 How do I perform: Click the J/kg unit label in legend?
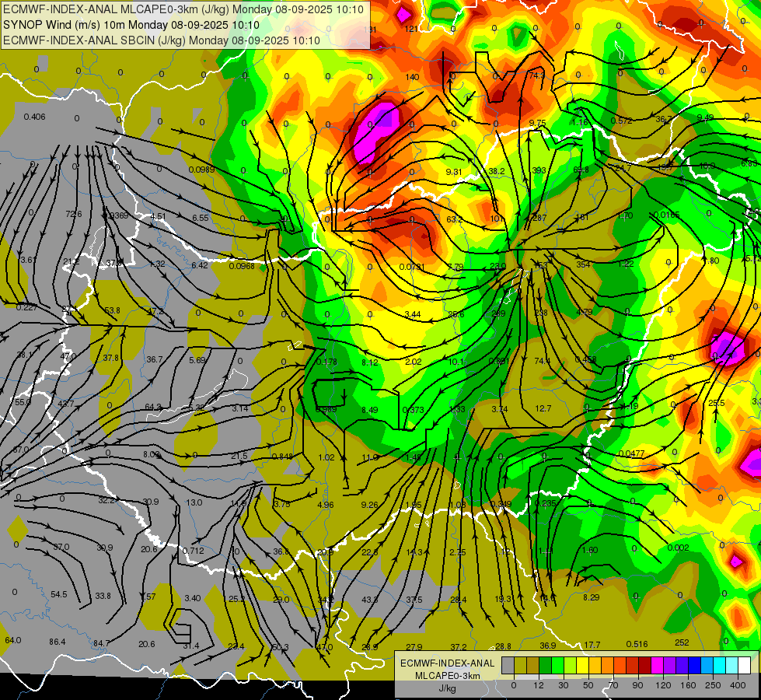point(447,688)
